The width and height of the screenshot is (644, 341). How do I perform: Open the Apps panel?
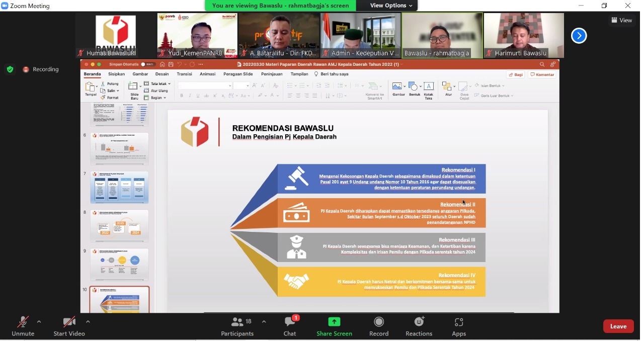(458, 322)
